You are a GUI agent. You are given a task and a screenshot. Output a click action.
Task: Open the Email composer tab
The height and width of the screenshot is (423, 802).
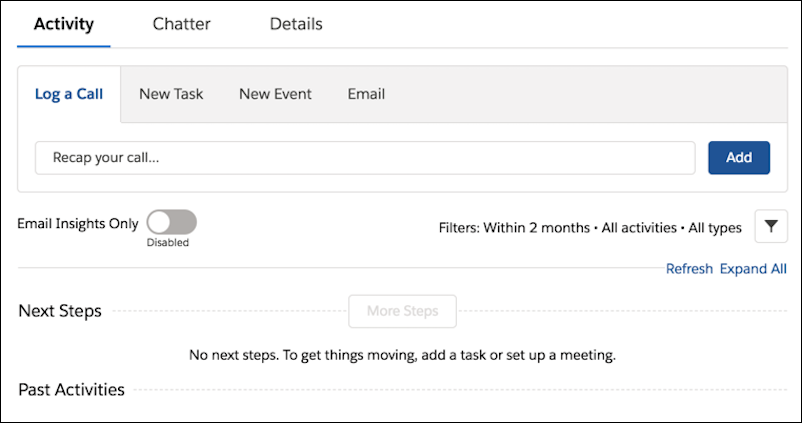tap(366, 94)
